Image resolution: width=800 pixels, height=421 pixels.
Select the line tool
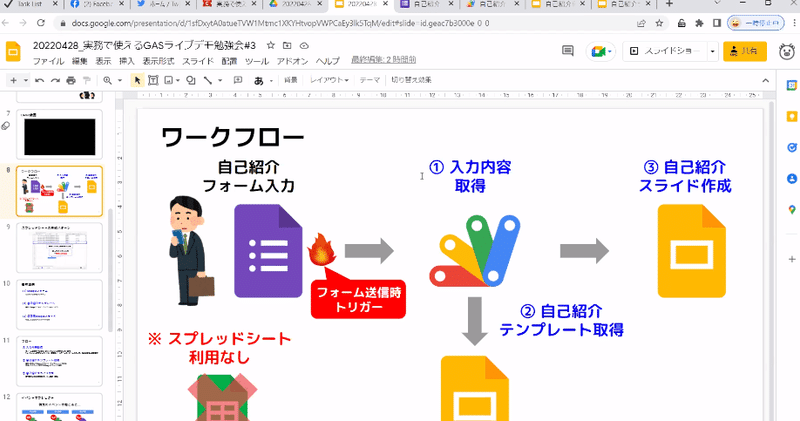pyautogui.click(x=208, y=80)
